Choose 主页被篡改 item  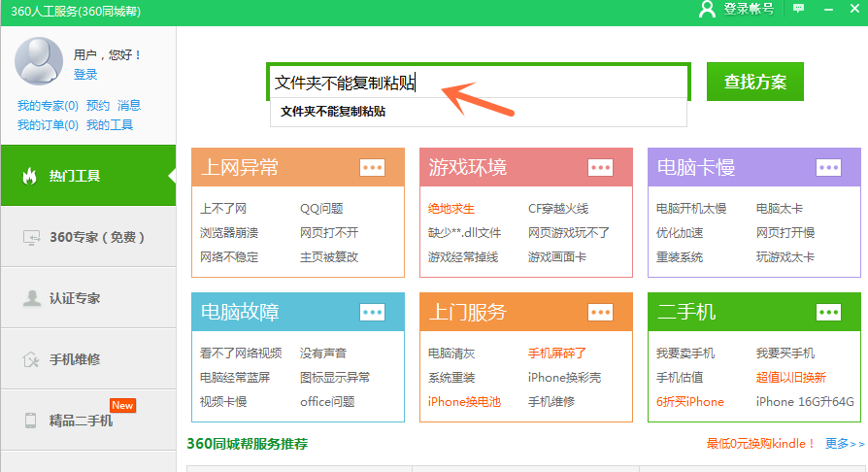click(x=329, y=257)
